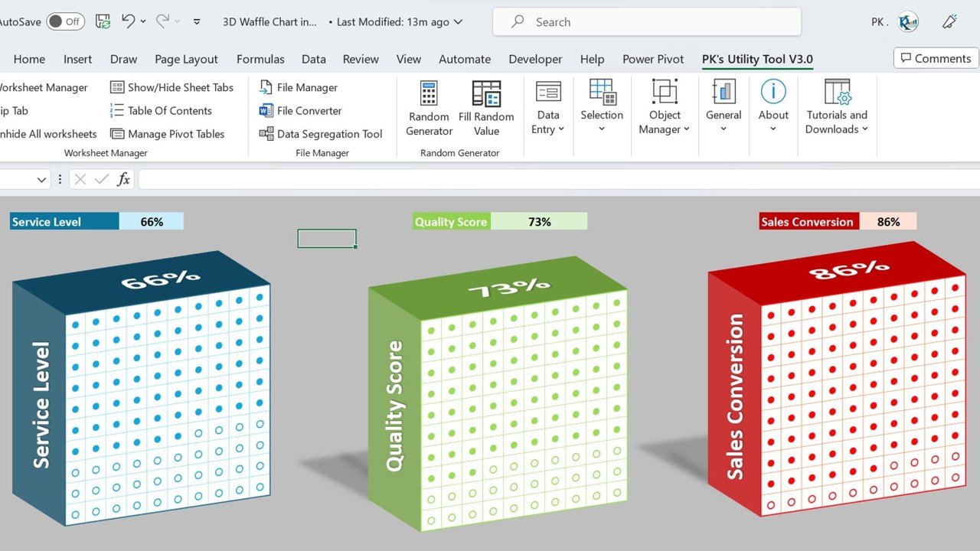Image resolution: width=980 pixels, height=551 pixels.
Task: Click the Undo arrow icon
Action: [x=128, y=21]
